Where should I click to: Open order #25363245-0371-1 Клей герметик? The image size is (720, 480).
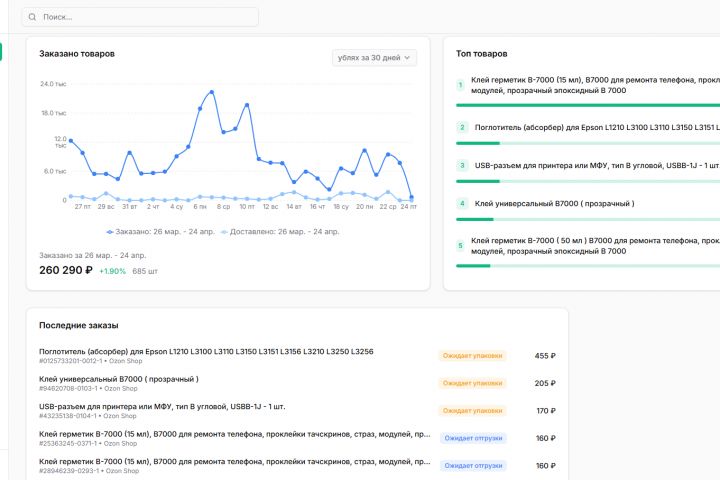[x=235, y=434]
